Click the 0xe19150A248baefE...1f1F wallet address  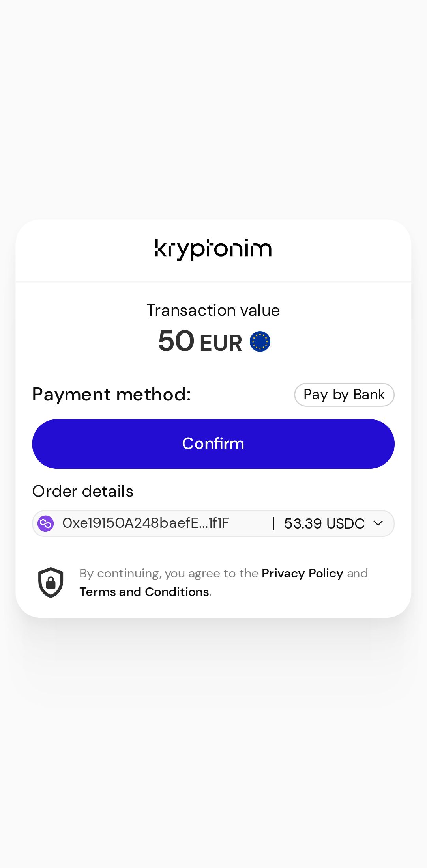tap(146, 523)
